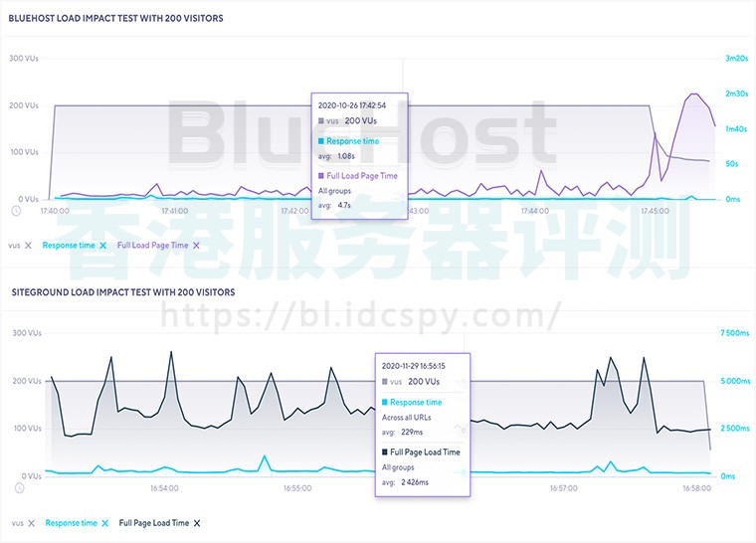Screen dimensions: 756x543
Task: Remove vus series from SiteGround chart
Action: pyautogui.click(x=30, y=523)
